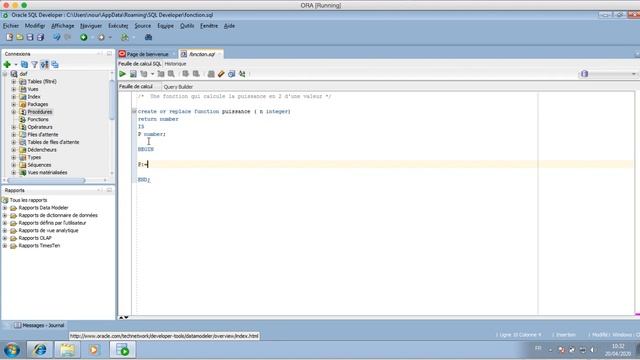640x360 pixels.
Task: Collapse the create function code fold marker
Action: tap(134, 111)
